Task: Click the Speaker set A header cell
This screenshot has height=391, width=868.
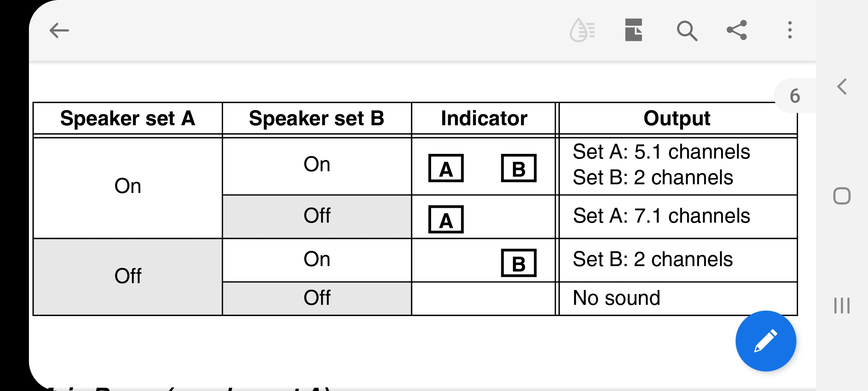Action: tap(128, 118)
